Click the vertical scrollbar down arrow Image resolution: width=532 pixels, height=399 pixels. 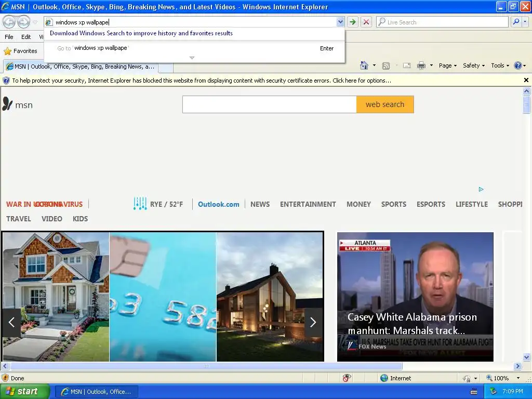(527, 357)
